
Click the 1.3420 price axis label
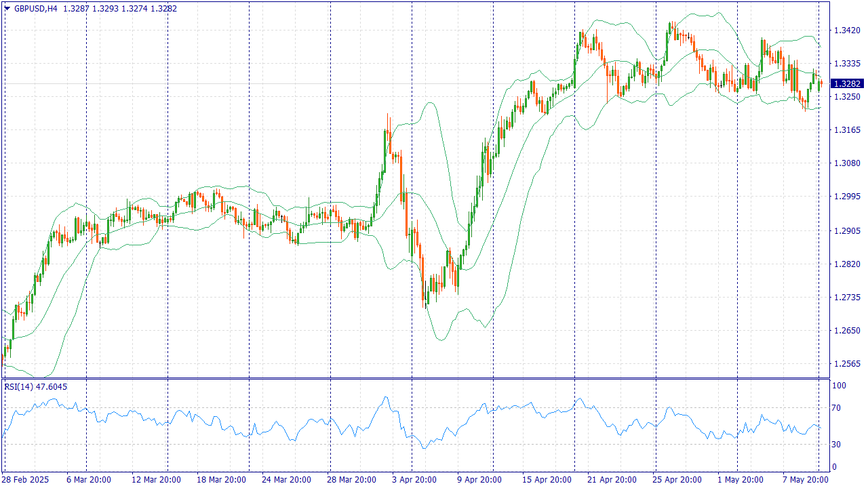(x=848, y=30)
